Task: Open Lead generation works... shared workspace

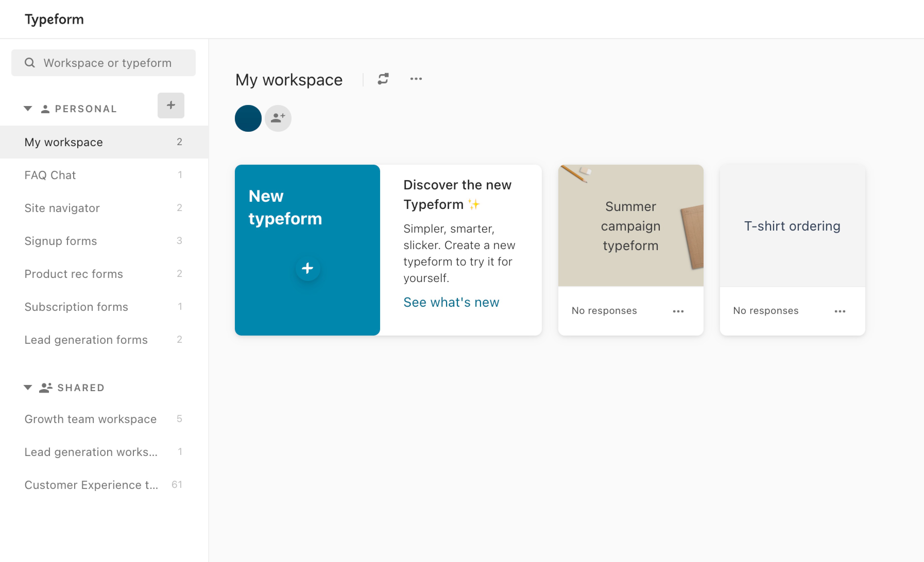Action: [x=104, y=452]
